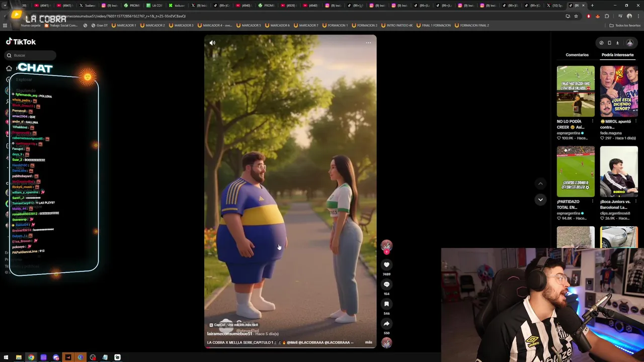Open the FORMACION 1 bookmark
This screenshot has height=362, width=644.
point(335,25)
